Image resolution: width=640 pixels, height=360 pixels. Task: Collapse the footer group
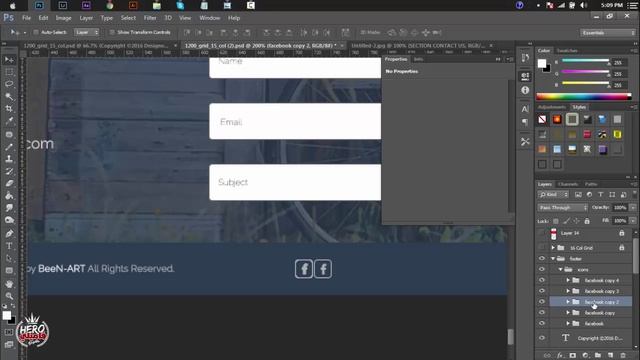pos(553,258)
